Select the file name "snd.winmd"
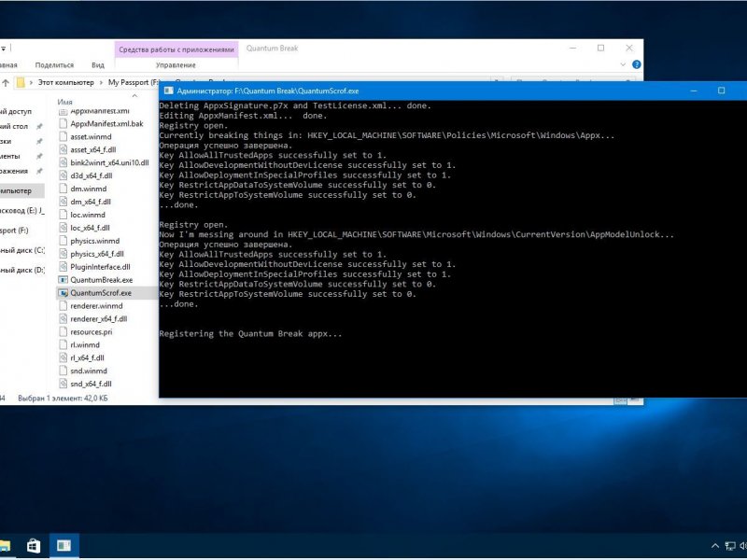The width and height of the screenshot is (747, 560). [x=89, y=371]
